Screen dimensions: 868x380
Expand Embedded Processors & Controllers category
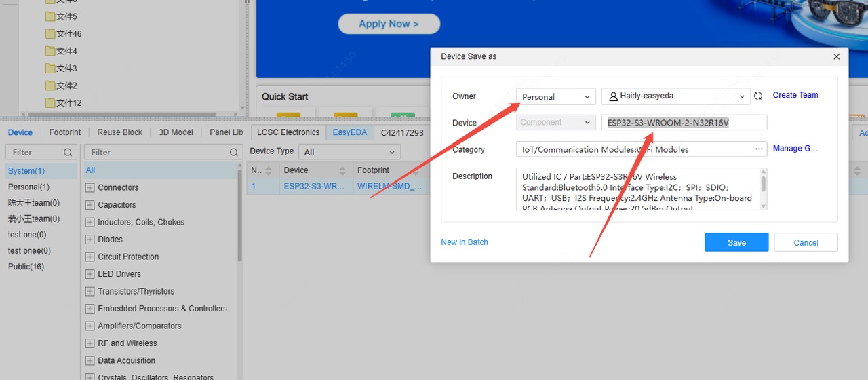click(x=90, y=309)
